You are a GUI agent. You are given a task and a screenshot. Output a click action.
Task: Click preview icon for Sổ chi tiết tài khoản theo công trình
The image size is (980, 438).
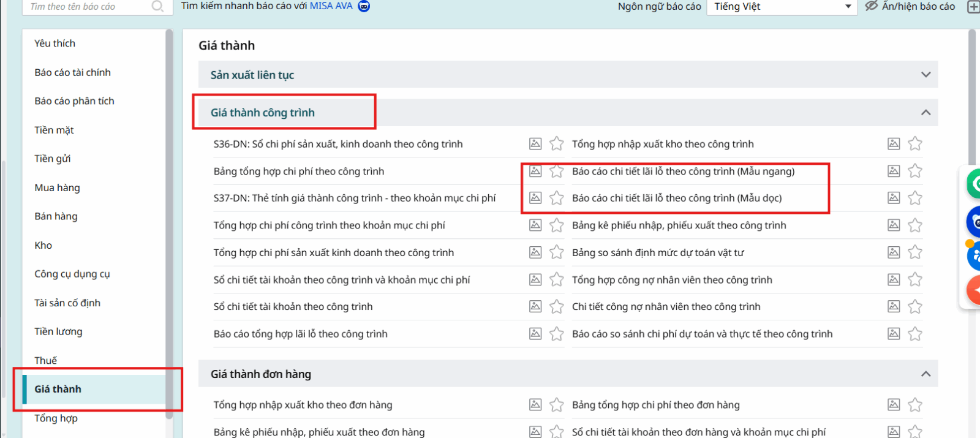(x=535, y=306)
